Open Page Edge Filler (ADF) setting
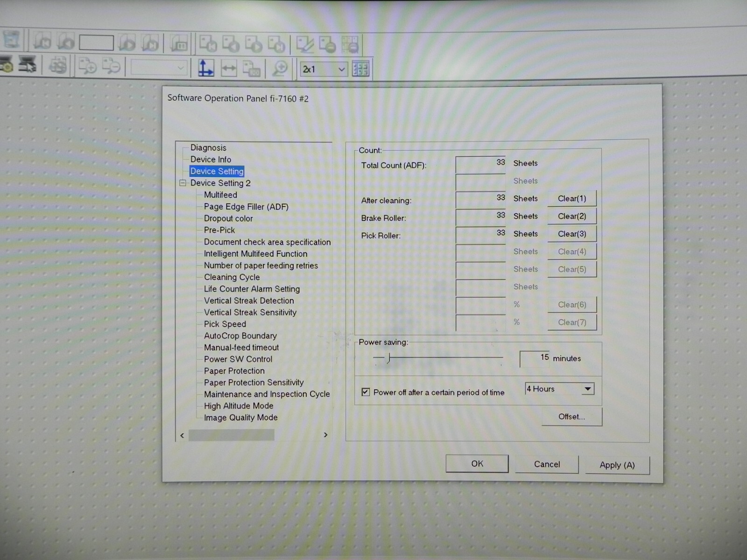747x560 pixels. point(246,206)
